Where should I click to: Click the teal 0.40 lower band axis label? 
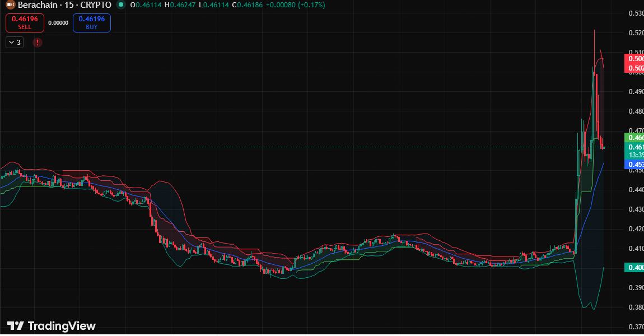pyautogui.click(x=634, y=268)
